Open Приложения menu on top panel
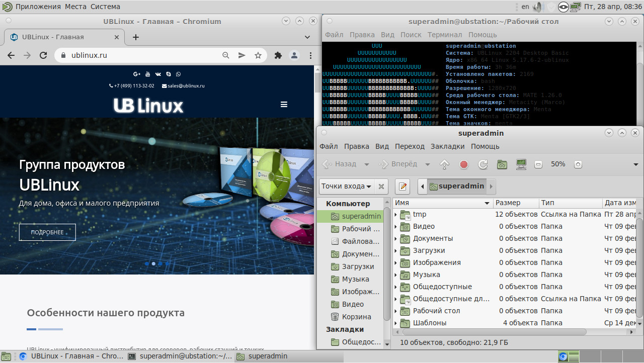The width and height of the screenshot is (644, 363). pos(38,7)
